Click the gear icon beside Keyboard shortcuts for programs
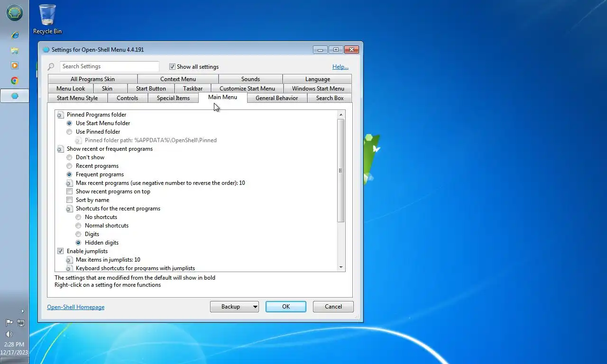The height and width of the screenshot is (364, 607). (x=69, y=268)
